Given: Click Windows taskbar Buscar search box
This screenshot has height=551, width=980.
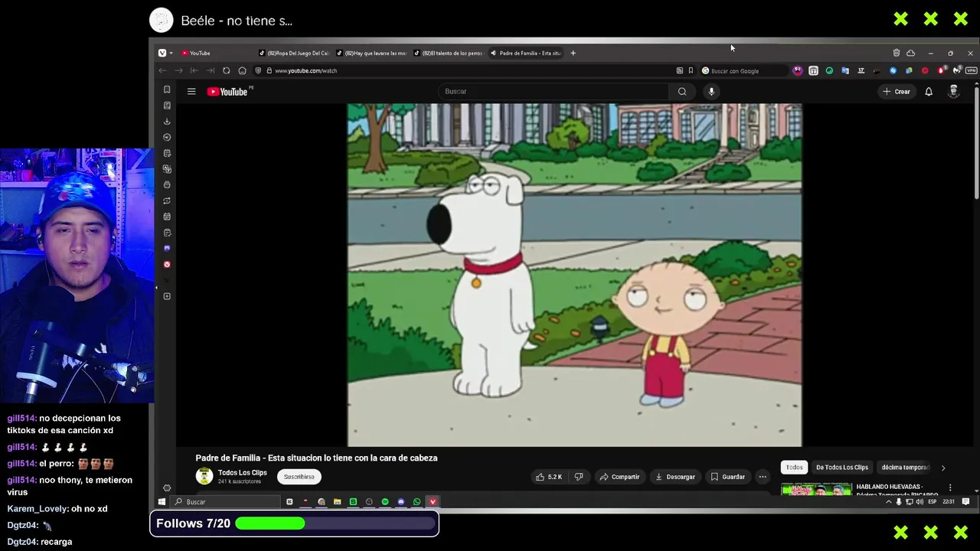Looking at the screenshot, I should tap(226, 502).
